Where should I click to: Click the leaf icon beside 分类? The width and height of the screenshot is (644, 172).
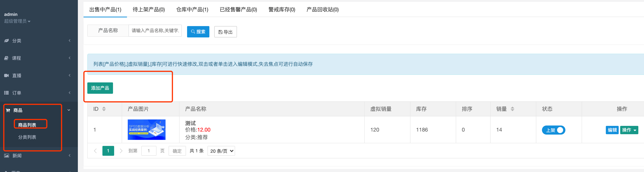coord(6,40)
